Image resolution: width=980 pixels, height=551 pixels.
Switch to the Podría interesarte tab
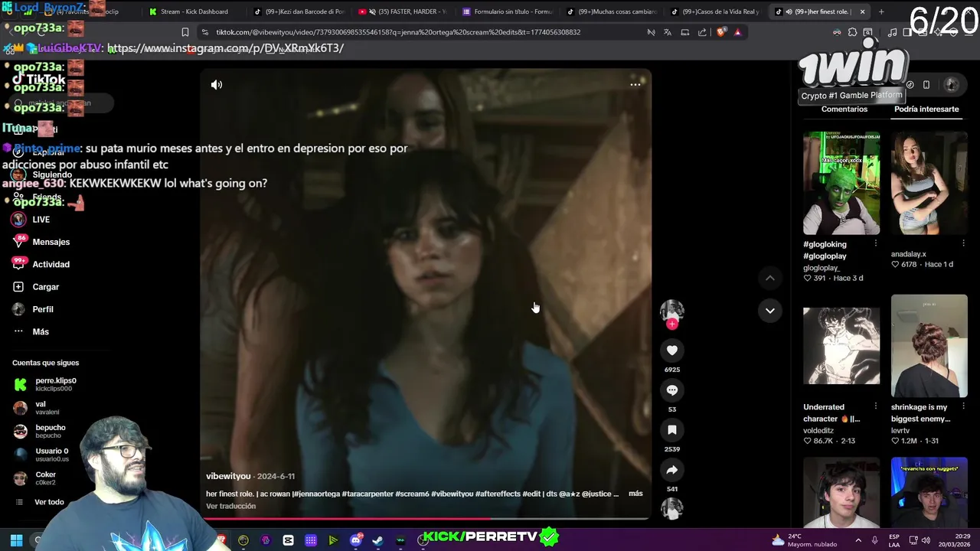point(926,109)
